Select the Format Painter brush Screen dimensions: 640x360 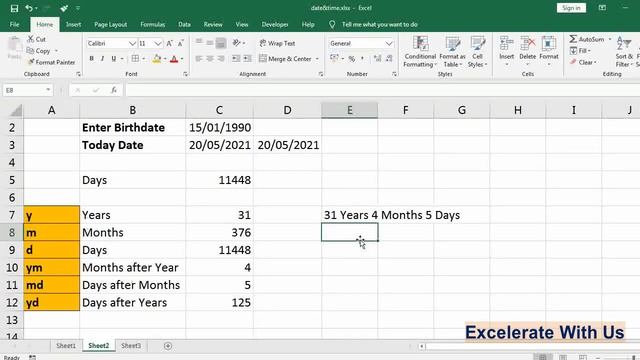pos(31,62)
